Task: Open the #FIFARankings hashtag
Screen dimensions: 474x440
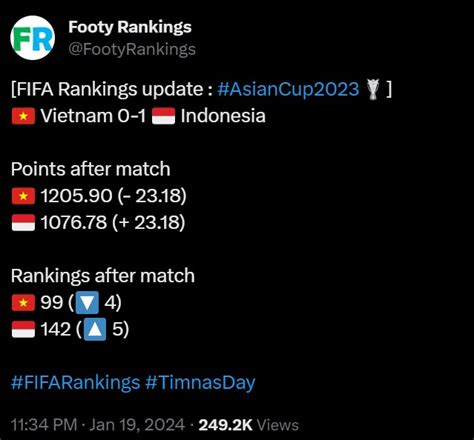Action: tap(75, 383)
